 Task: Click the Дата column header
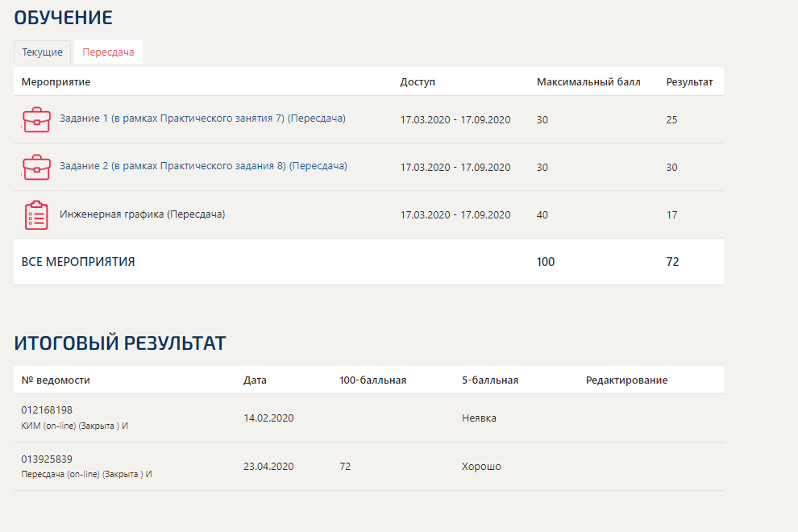pos(255,380)
